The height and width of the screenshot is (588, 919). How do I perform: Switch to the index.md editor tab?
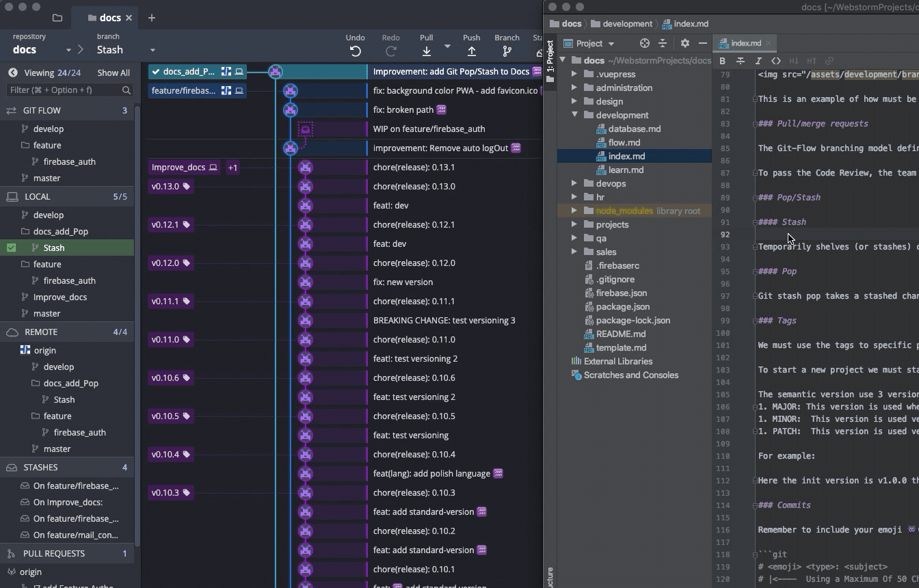(x=745, y=43)
